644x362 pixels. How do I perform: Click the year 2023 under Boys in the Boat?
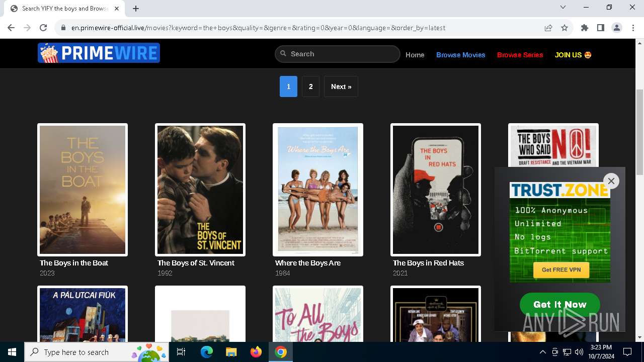click(x=47, y=273)
